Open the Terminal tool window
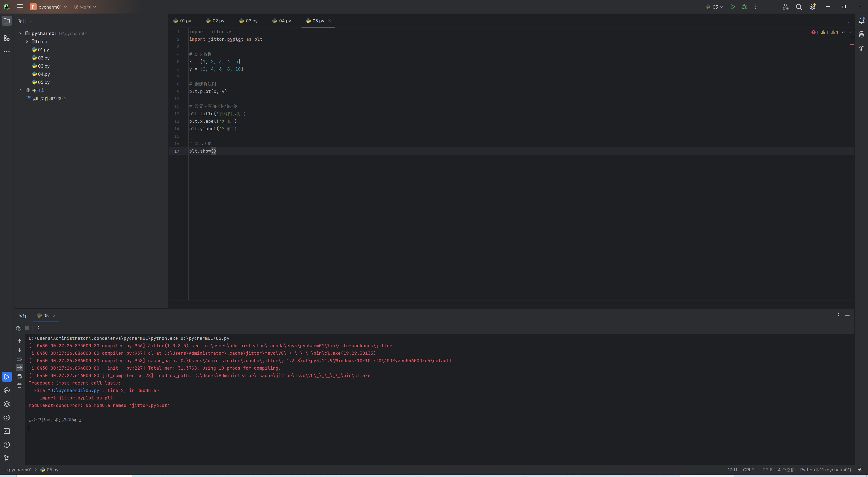This screenshot has width=868, height=477. pyautogui.click(x=7, y=431)
